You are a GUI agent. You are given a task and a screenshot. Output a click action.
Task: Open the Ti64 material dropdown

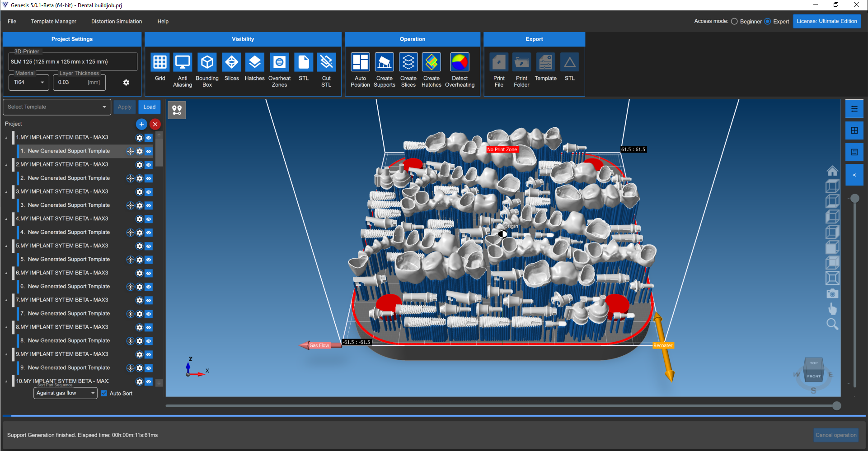[29, 83]
